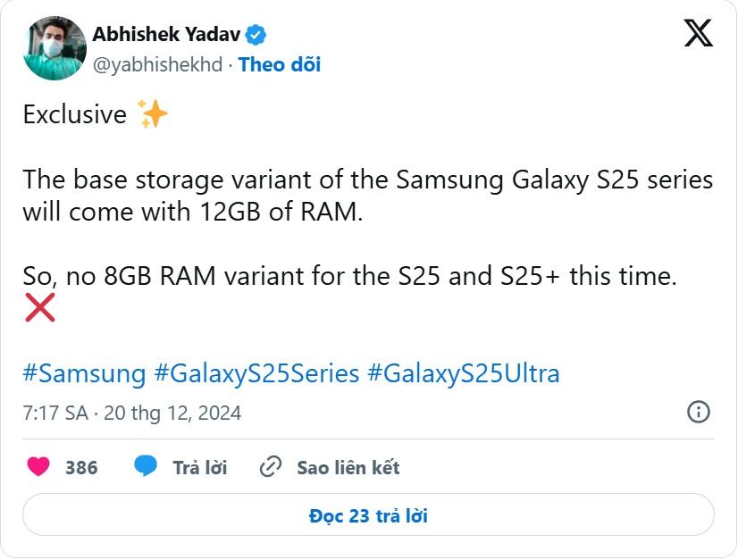Click the red cross mark emoji
Viewport: 738px width, 560px height.
40,307
